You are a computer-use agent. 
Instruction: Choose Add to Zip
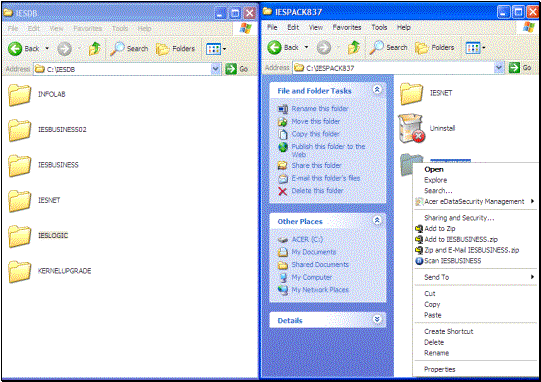(x=440, y=229)
